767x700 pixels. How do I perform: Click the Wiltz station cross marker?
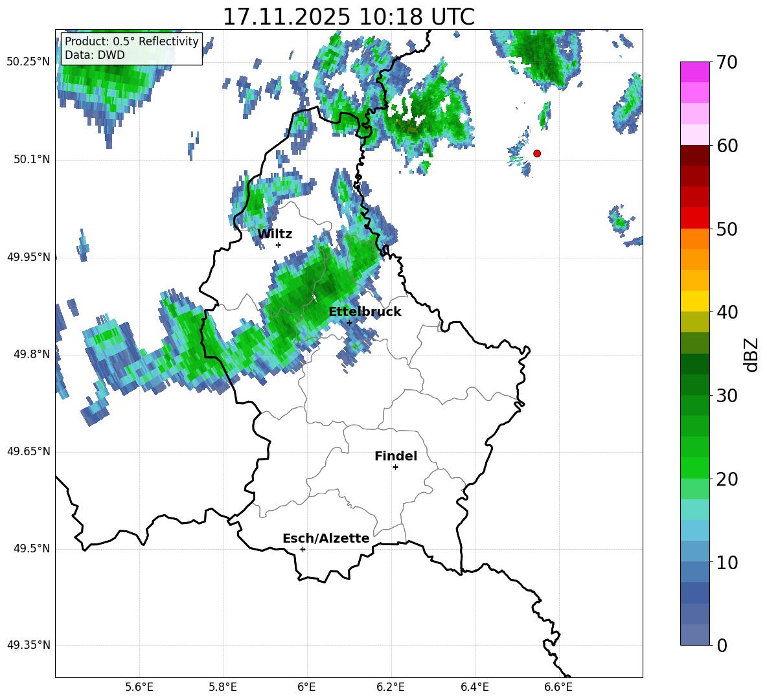(x=279, y=245)
